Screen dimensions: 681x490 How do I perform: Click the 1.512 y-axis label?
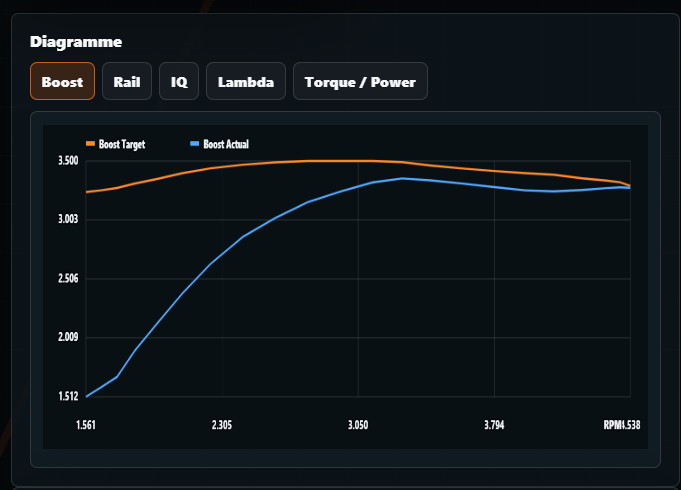point(68,396)
